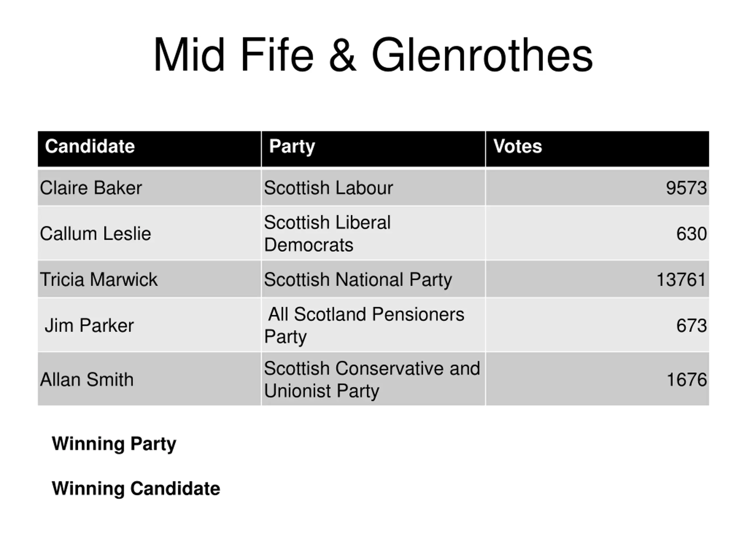The image size is (747, 560).
Task: Click the Callum Leslie candidate cell
Action: click(x=149, y=233)
